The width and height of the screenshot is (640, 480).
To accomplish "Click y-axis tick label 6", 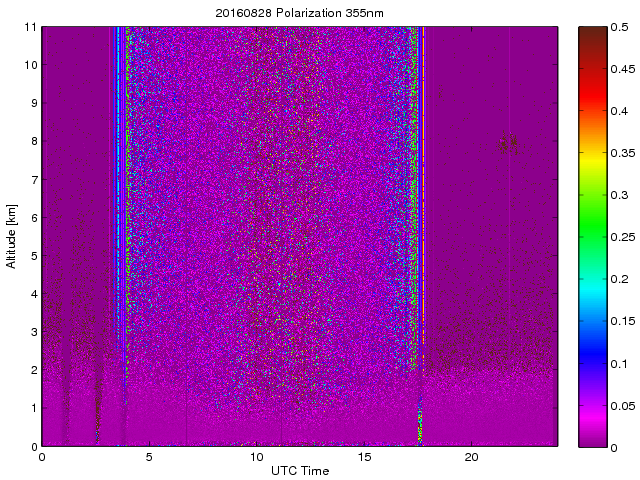I will pyautogui.click(x=34, y=218).
